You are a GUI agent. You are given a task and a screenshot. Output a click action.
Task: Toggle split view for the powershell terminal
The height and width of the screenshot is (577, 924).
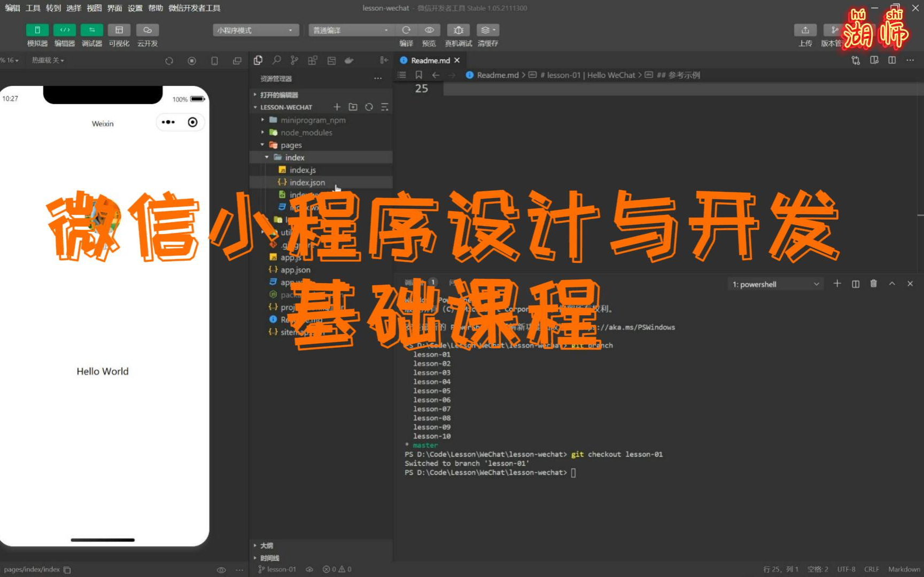(855, 283)
